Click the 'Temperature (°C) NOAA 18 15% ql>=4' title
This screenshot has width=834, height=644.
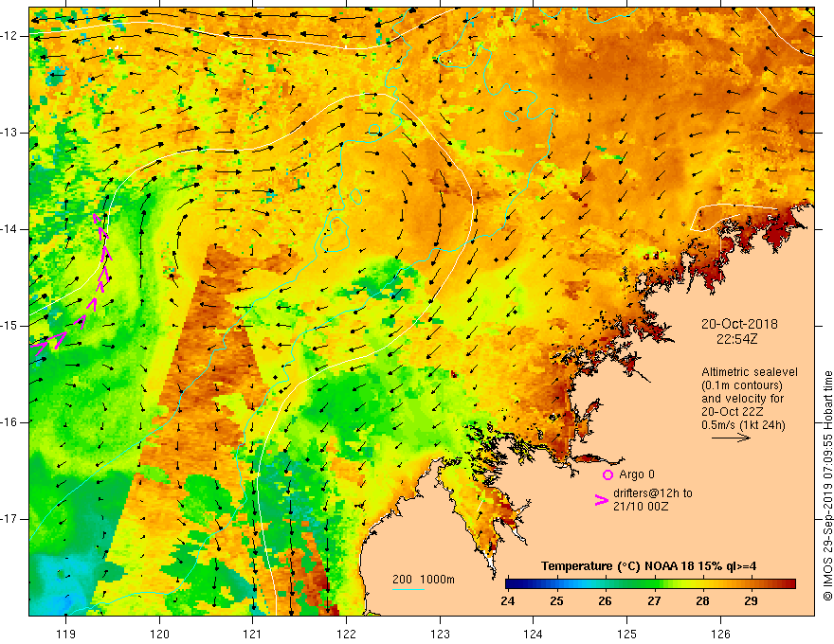pos(649,566)
